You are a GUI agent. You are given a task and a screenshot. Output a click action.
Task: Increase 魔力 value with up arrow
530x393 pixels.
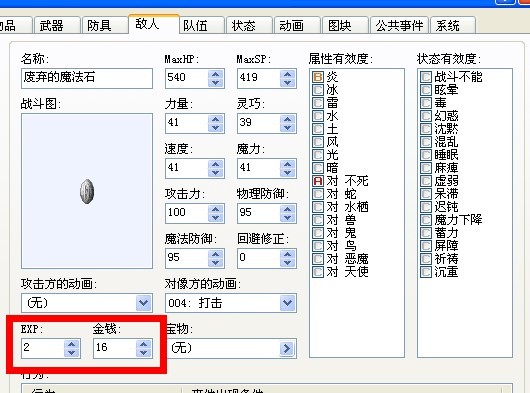[288, 164]
